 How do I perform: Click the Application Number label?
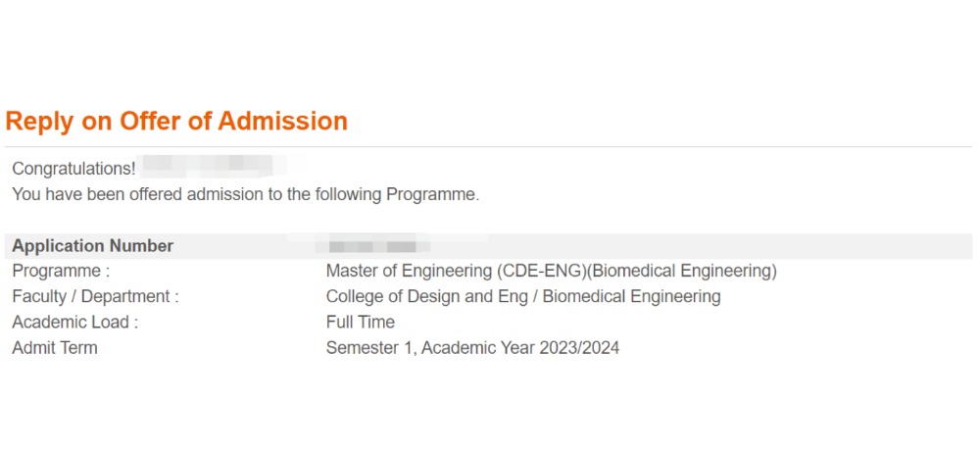(x=92, y=246)
